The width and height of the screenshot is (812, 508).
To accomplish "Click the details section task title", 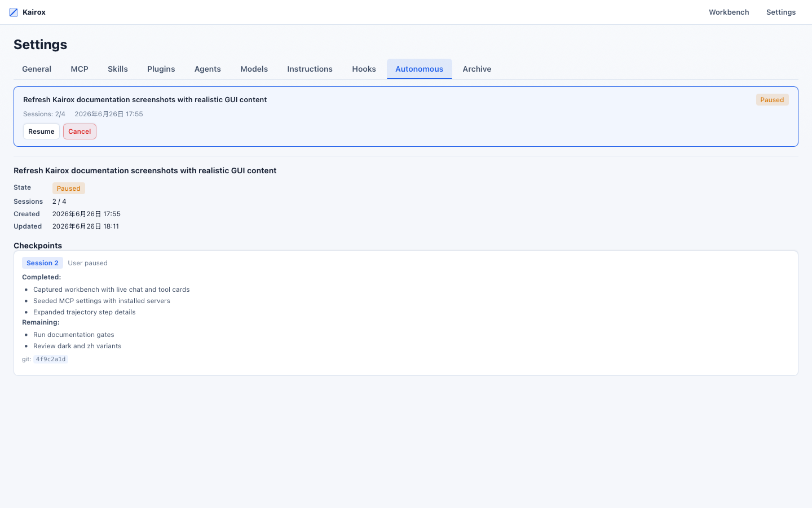I will point(145,170).
